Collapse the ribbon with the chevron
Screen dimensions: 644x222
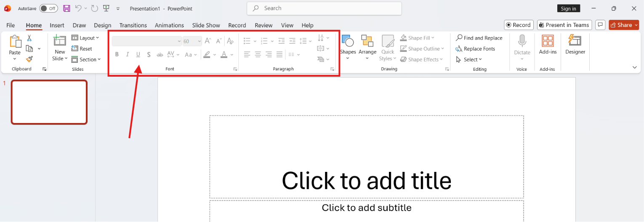tap(634, 67)
